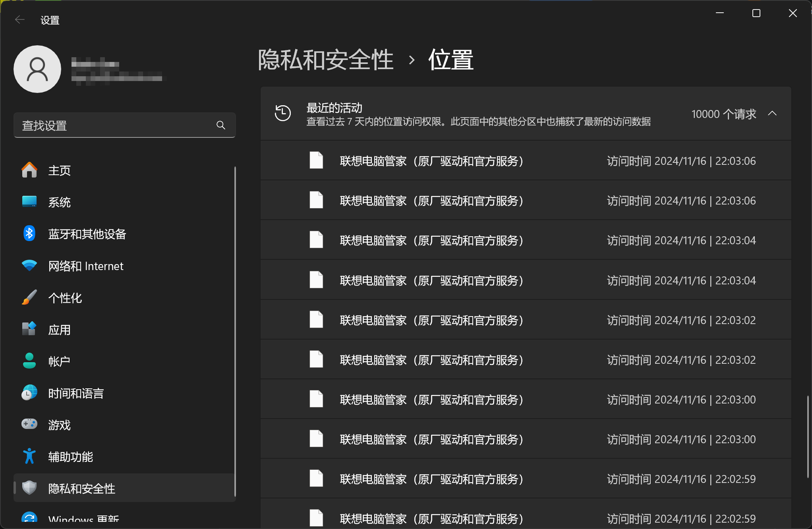The height and width of the screenshot is (529, 812).
Task: Click file icon in first 22:02:59 row
Action: 316,479
